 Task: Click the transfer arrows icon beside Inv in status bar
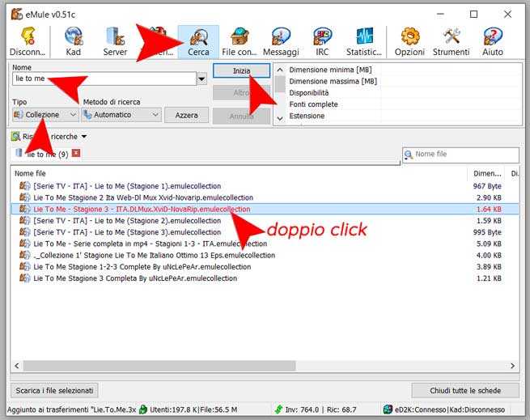point(278,409)
